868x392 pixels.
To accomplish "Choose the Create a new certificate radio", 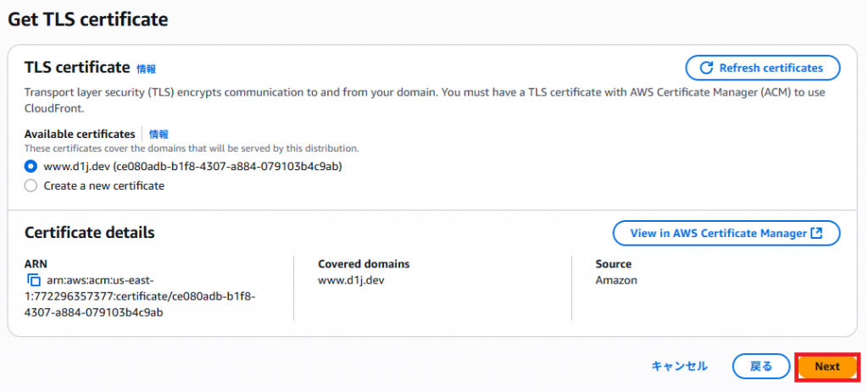I will coord(31,185).
